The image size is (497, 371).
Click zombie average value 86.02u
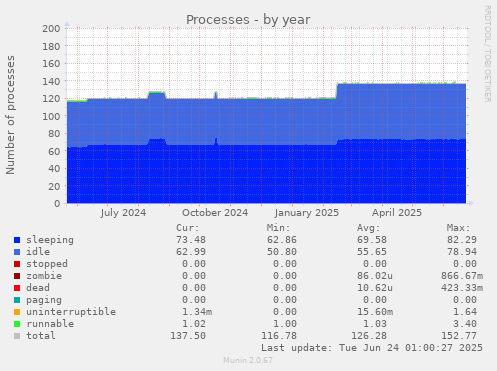[x=375, y=276]
